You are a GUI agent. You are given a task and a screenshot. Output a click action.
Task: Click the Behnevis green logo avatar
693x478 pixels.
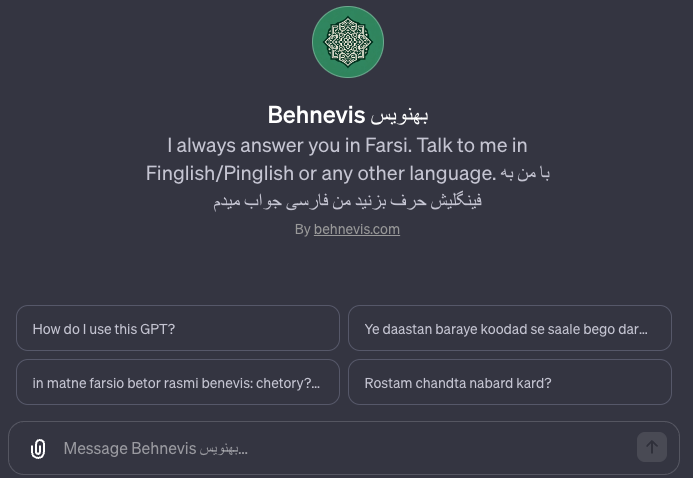[x=348, y=42]
